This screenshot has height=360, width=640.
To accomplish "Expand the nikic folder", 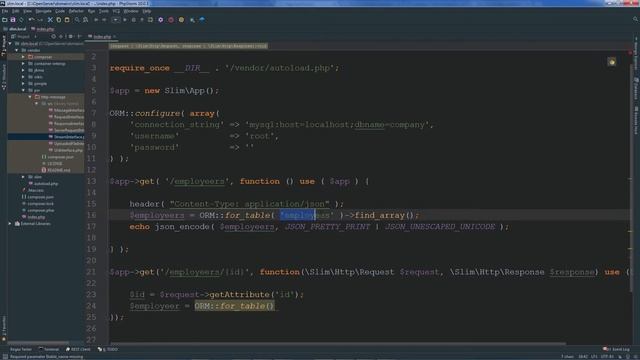I will click(x=23, y=77).
